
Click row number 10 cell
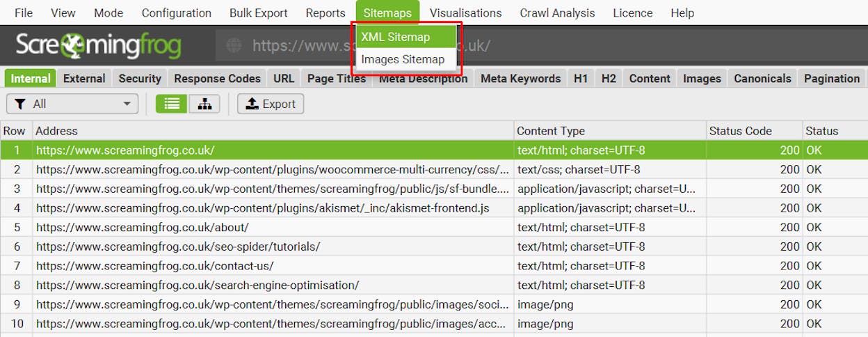tap(16, 323)
